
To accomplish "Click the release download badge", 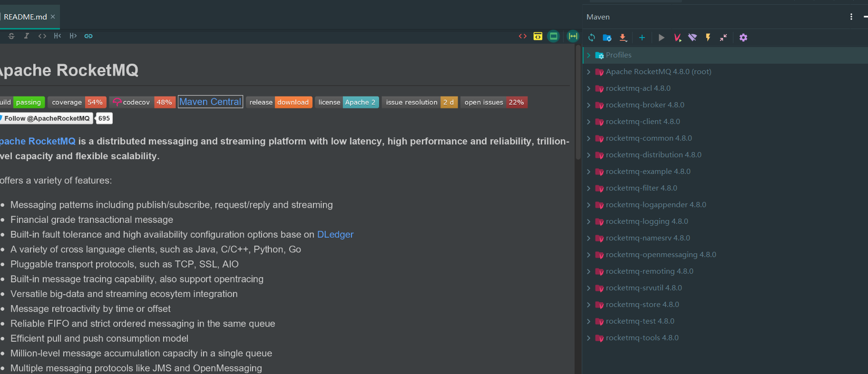I will click(279, 102).
